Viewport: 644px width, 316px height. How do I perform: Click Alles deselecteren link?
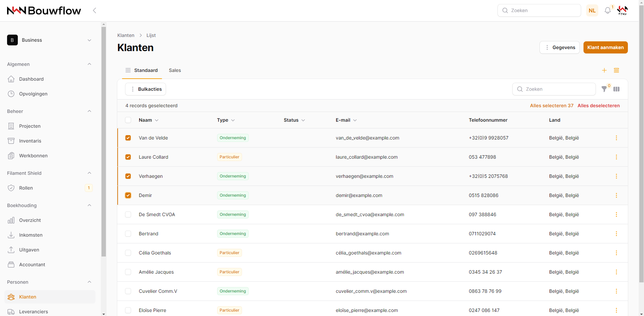tap(598, 106)
